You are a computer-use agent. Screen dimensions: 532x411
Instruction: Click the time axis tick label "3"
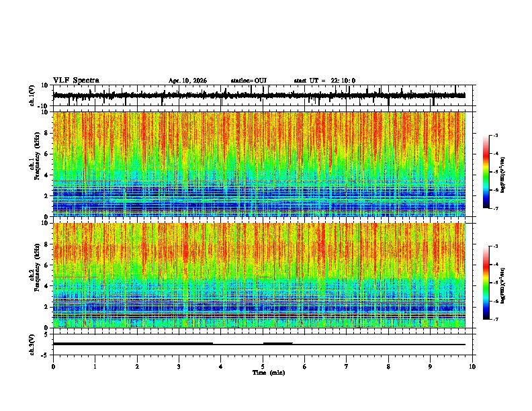click(x=179, y=367)
